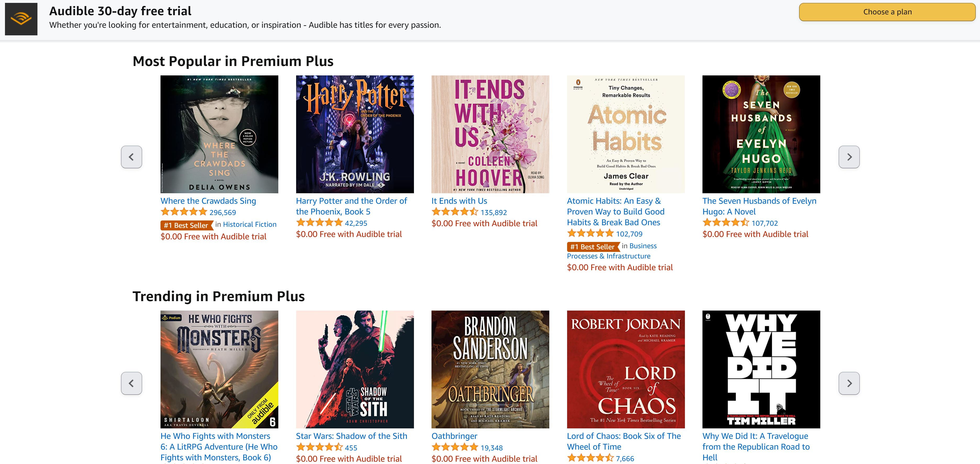This screenshot has width=980, height=464.
Task: Click the left arrow in Trending carousel
Action: pos(131,383)
